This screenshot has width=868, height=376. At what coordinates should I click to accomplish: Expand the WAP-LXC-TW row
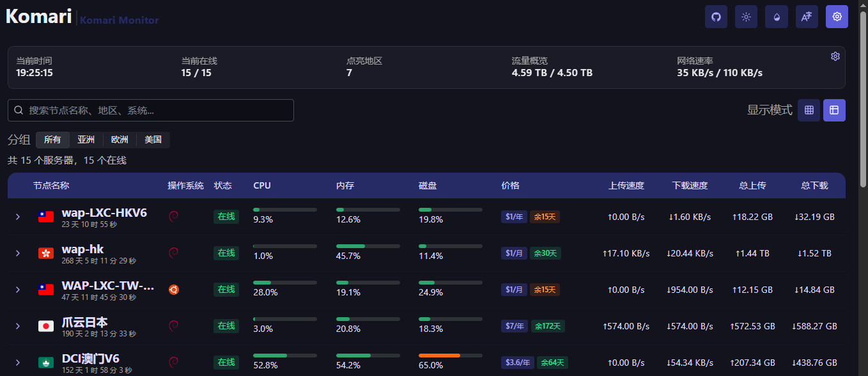18,290
